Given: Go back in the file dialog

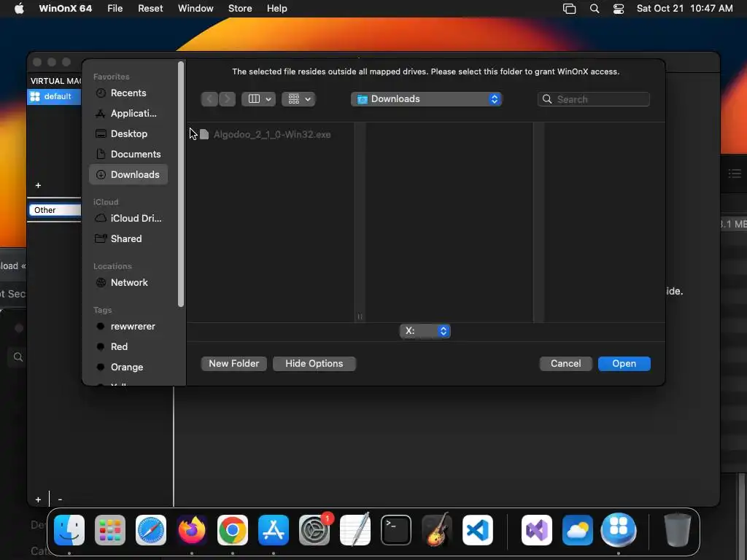Looking at the screenshot, I should point(209,99).
